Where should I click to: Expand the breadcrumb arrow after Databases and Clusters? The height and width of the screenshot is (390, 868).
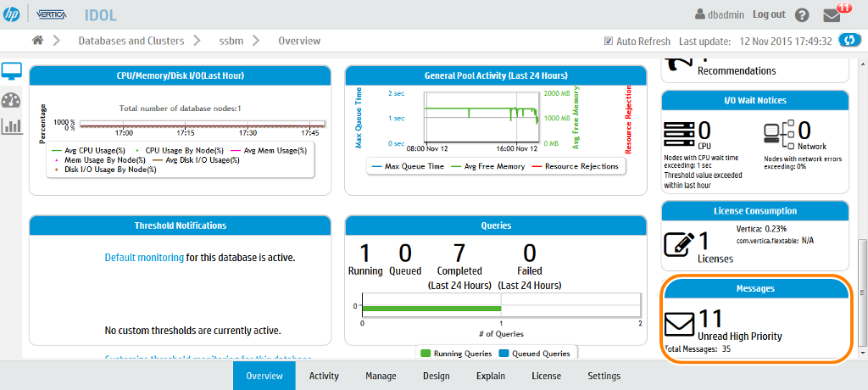pyautogui.click(x=196, y=41)
